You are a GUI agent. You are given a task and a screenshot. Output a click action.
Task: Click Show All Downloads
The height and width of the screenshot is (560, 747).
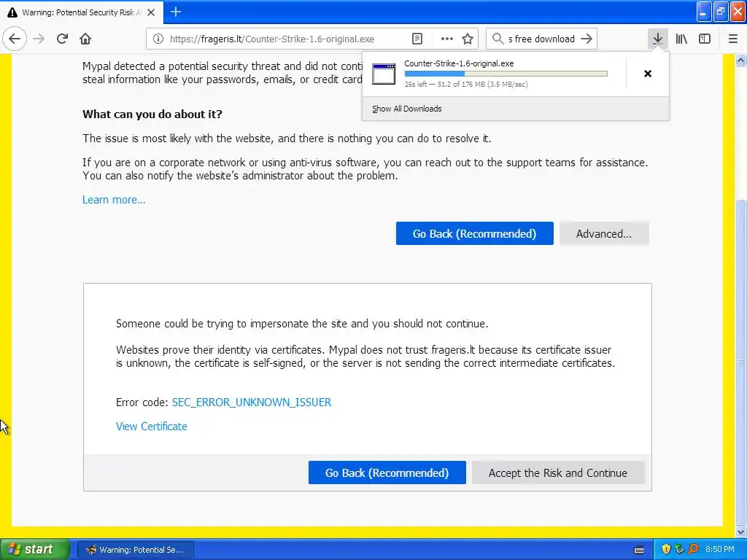(x=407, y=109)
